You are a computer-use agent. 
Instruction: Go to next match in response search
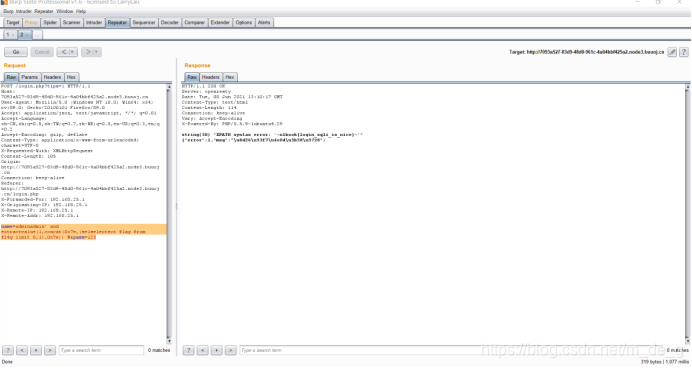click(231, 350)
